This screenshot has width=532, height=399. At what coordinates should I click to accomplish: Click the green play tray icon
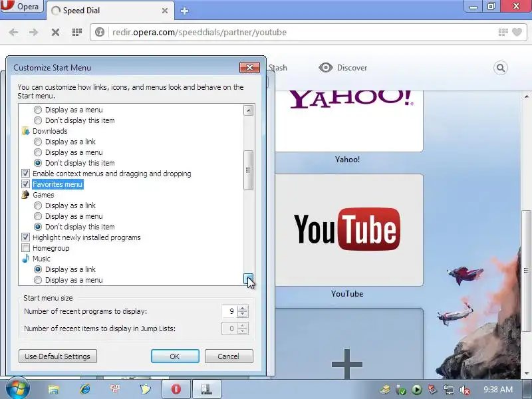coord(417,390)
